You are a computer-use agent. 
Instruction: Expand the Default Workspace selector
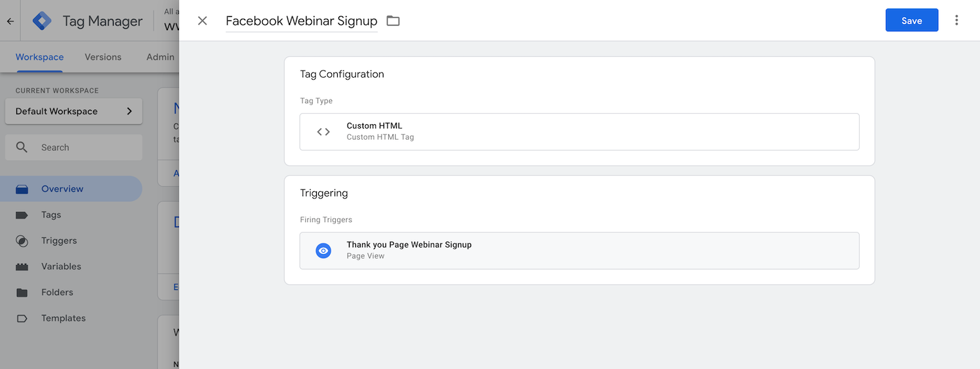coord(74,111)
